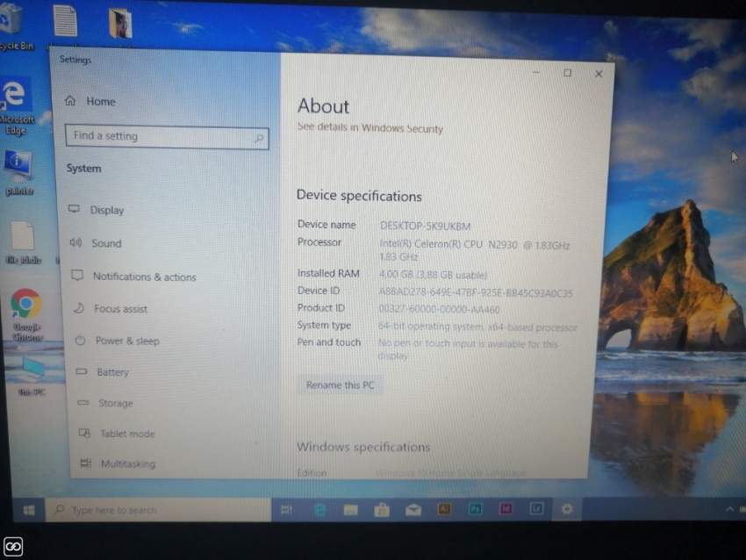
Task: Open Google Chrome from the desktop
Action: point(26,303)
